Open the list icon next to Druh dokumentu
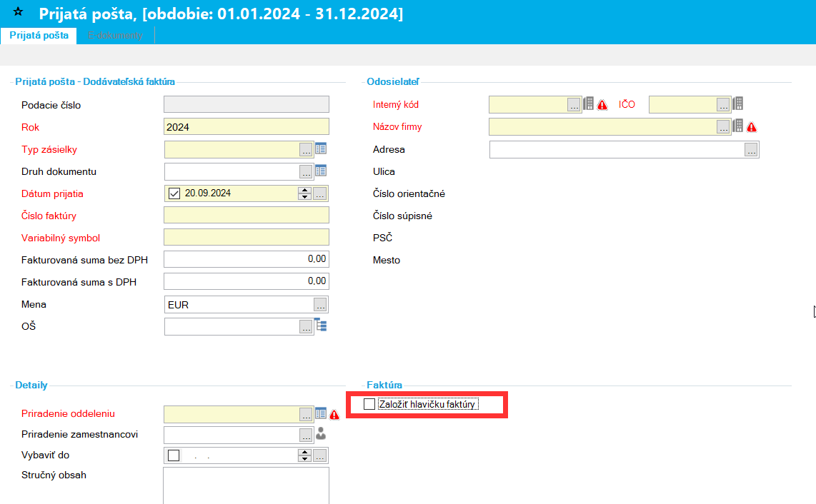Screen dimensions: 816x504 tap(321, 171)
